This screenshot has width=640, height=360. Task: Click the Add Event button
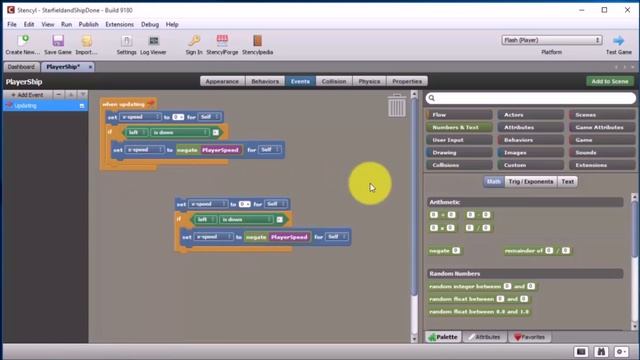pos(27,95)
